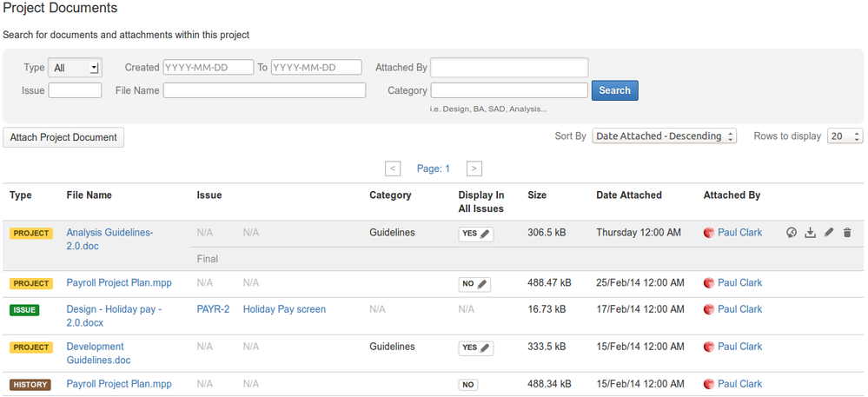
Task: Open the Sort By dropdown
Action: (x=665, y=136)
